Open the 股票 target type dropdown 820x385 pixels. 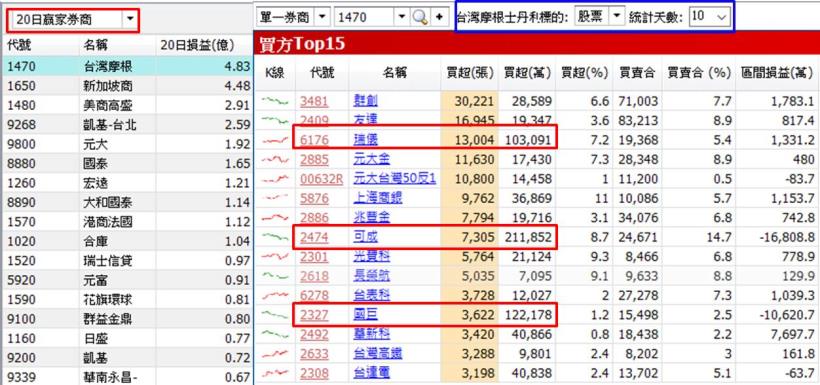(x=618, y=16)
